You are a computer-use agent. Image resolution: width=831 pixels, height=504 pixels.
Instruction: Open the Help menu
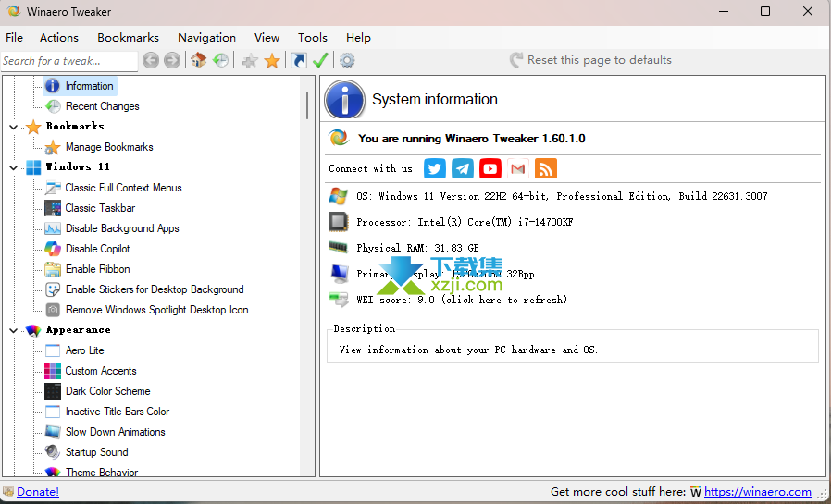358,38
